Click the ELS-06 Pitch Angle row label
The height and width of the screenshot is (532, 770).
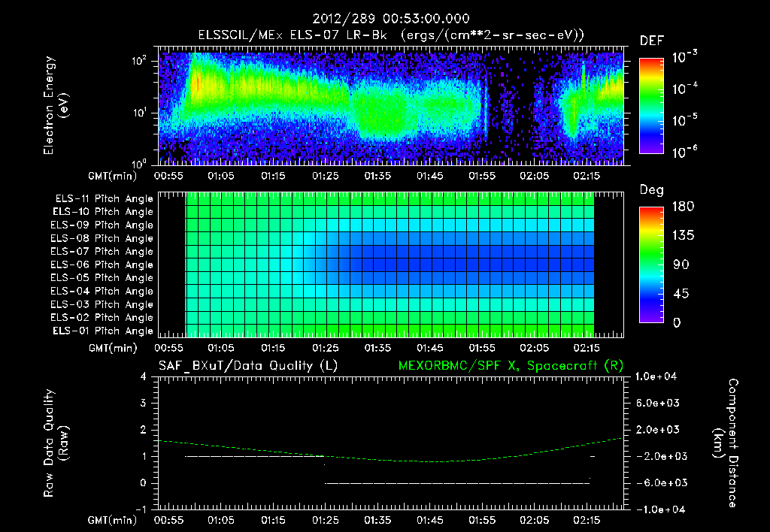click(x=102, y=265)
